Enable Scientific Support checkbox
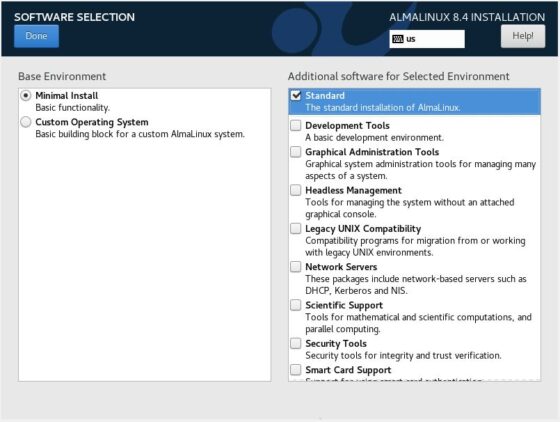560x422 pixels. coord(296,305)
